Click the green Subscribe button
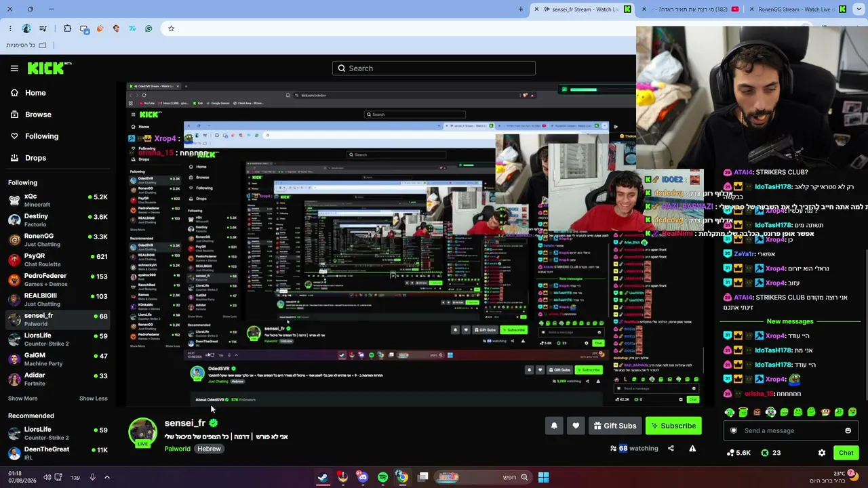Image resolution: width=868 pixels, height=488 pixels. coord(673,426)
